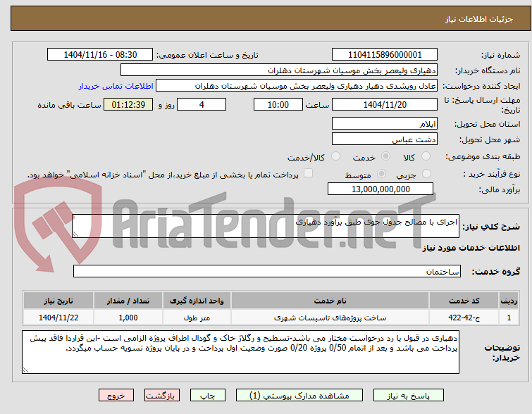Viewport: 532px width, 414px height.
Task: Click resize handle of شرح کلی نیاز textarea
Action: 75,234
